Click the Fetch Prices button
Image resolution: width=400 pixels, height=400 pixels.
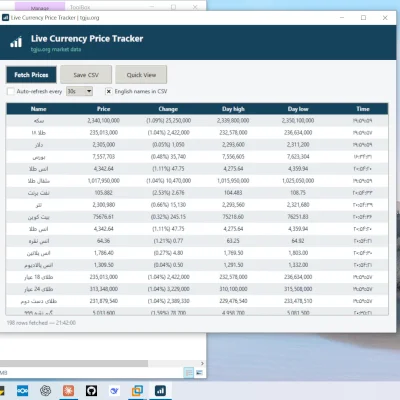(x=31, y=75)
